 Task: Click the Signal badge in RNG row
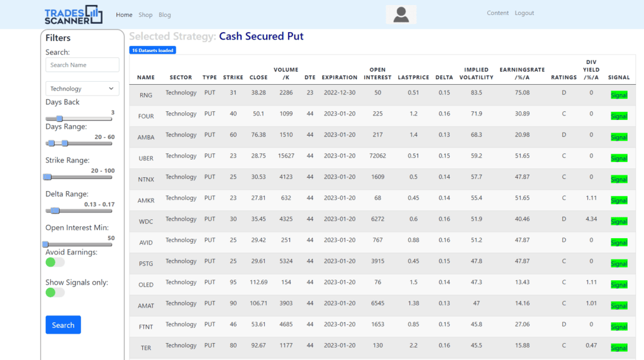tap(619, 95)
